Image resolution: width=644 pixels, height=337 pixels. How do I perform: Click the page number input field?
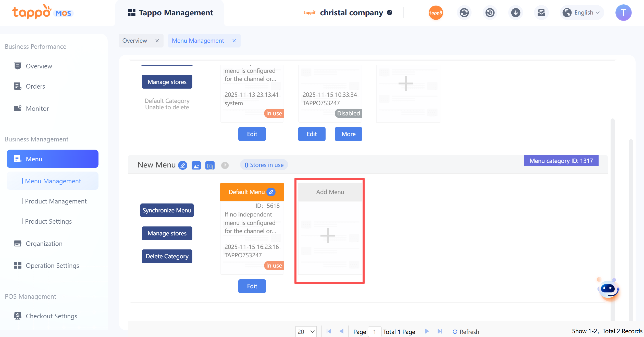click(375, 332)
